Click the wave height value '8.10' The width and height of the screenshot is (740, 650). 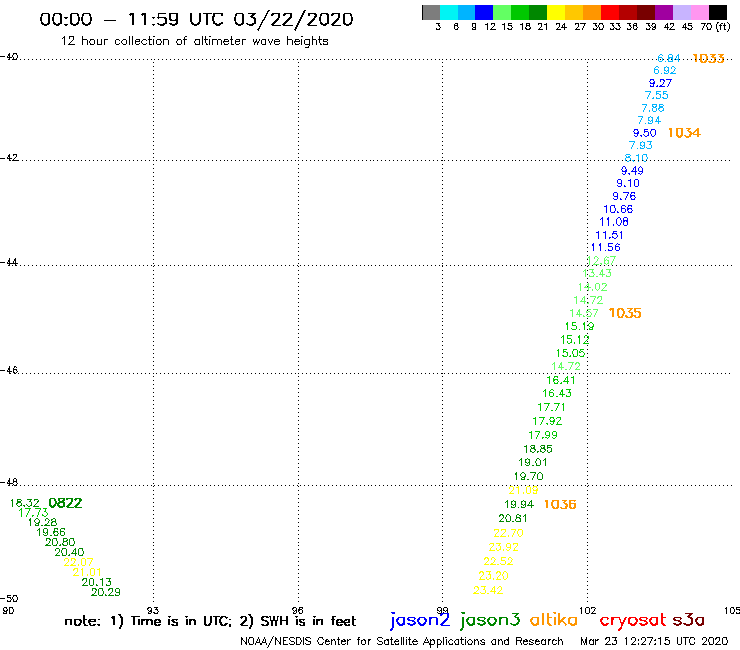tap(636, 158)
